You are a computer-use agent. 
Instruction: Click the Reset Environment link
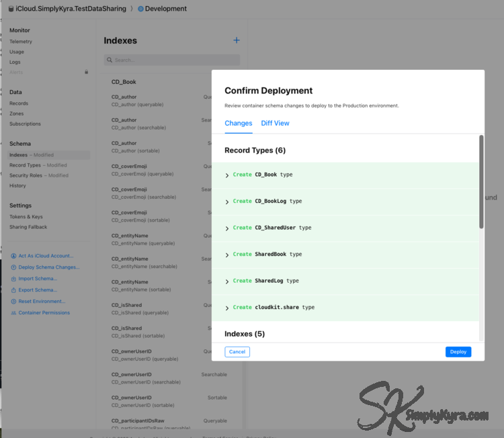pos(42,302)
